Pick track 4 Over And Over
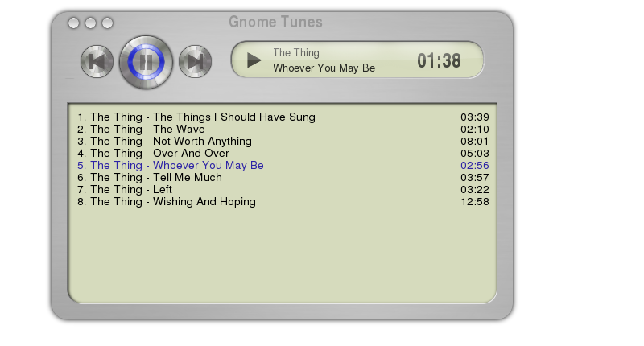This screenshot has height=346, width=644. point(283,153)
